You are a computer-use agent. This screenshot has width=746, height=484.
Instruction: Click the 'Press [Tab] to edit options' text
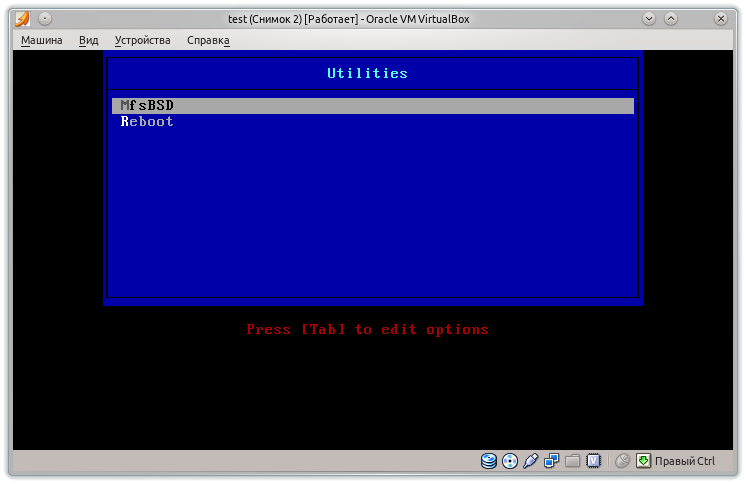(367, 329)
